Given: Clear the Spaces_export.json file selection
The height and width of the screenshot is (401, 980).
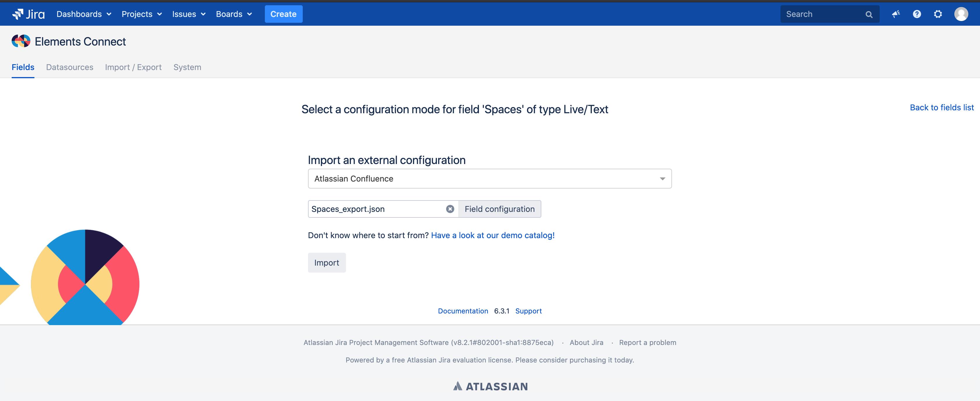Looking at the screenshot, I should [x=450, y=209].
